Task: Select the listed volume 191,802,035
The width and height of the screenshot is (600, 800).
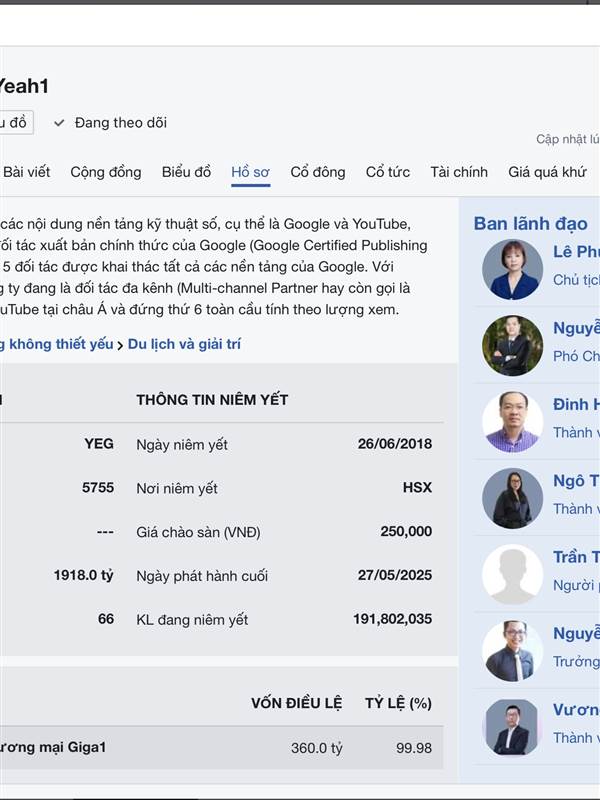Action: coord(392,619)
